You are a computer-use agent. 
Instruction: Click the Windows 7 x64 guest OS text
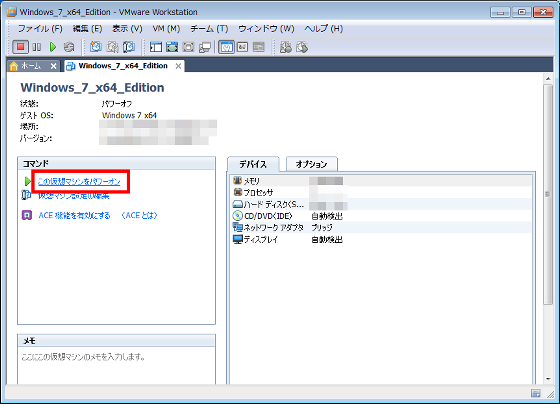point(129,115)
